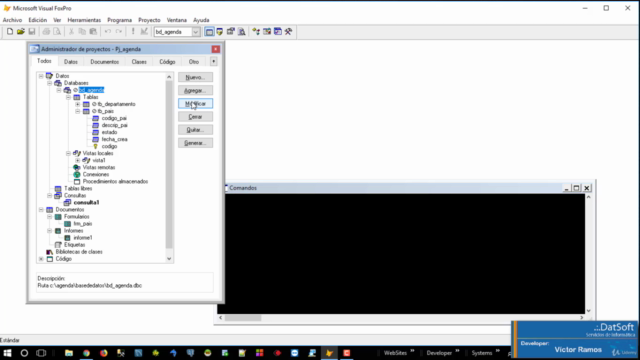Open the Toolbox hammer toolbar icon
Image resolution: width=640 pixels, height=360 pixels.
pos(289,31)
